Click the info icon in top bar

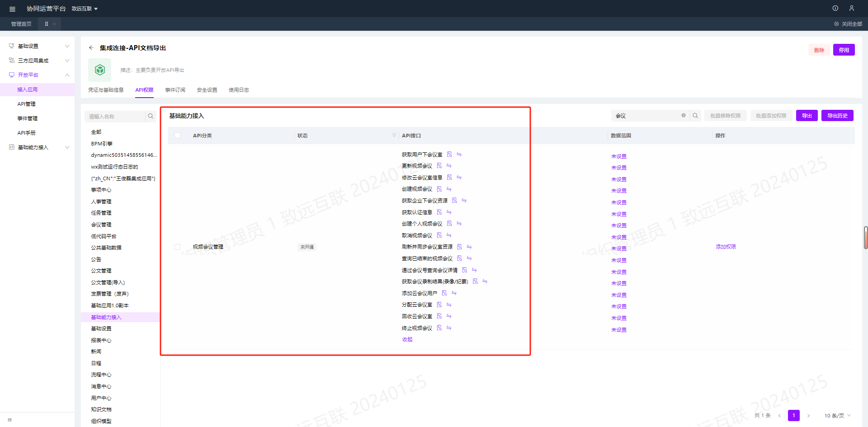tap(835, 8)
